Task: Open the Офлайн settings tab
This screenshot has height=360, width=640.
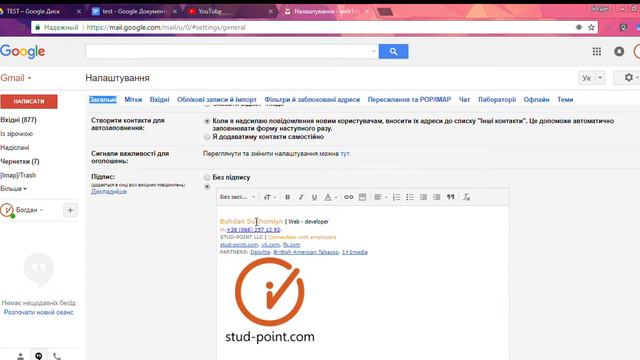Action: click(536, 100)
